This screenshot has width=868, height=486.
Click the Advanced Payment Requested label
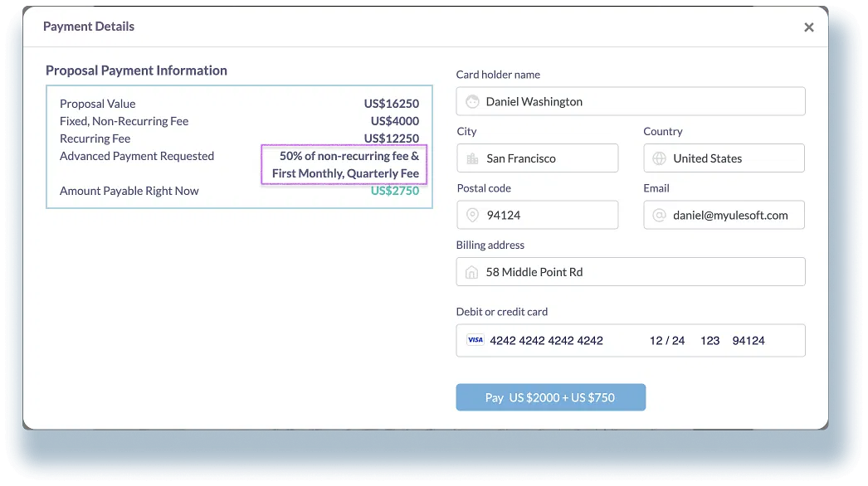point(137,156)
